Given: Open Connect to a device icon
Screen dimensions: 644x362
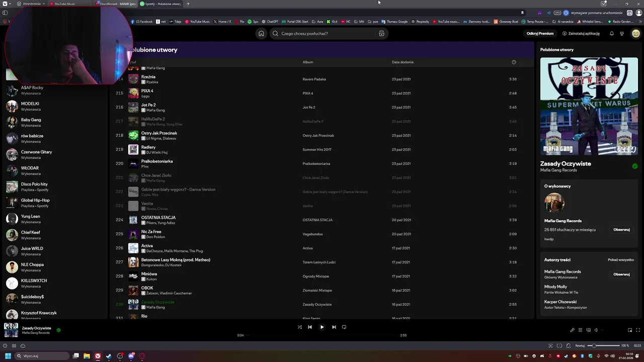Looking at the screenshot, I should coord(588,330).
